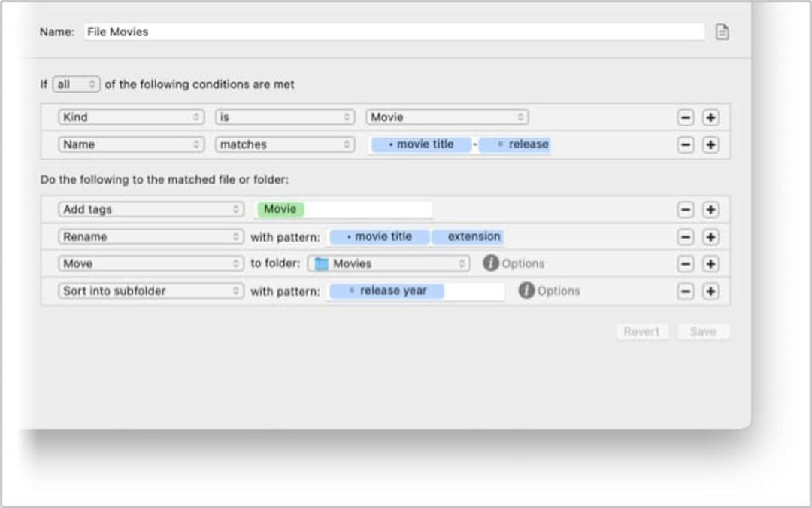Screen dimensions: 812x508
Task: Open the Movie kind value dropdown
Action: (447, 117)
